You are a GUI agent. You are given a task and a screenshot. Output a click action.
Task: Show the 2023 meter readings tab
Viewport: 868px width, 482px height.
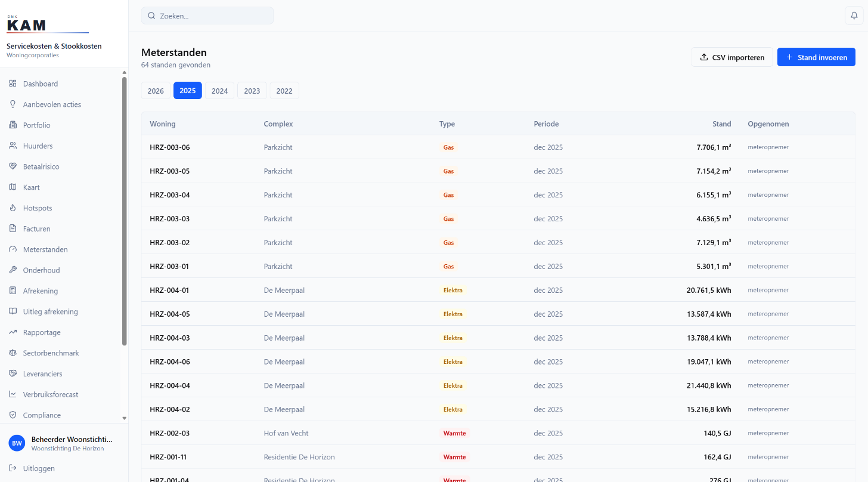(252, 91)
